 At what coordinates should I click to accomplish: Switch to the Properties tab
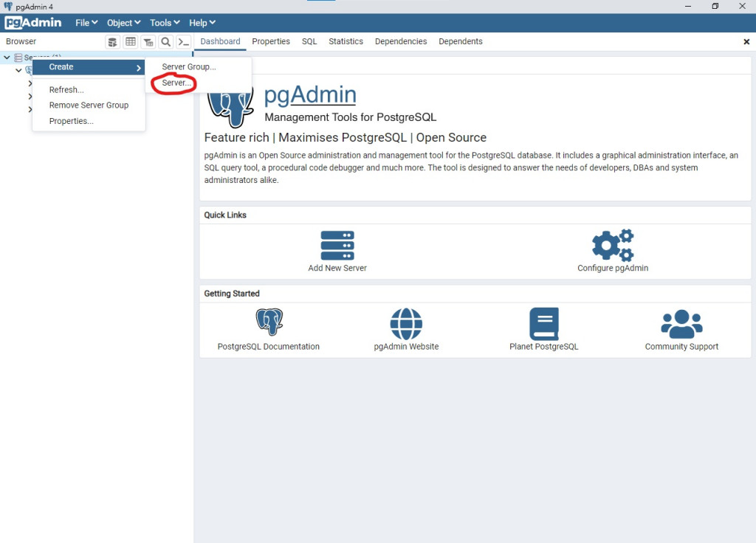pos(271,41)
